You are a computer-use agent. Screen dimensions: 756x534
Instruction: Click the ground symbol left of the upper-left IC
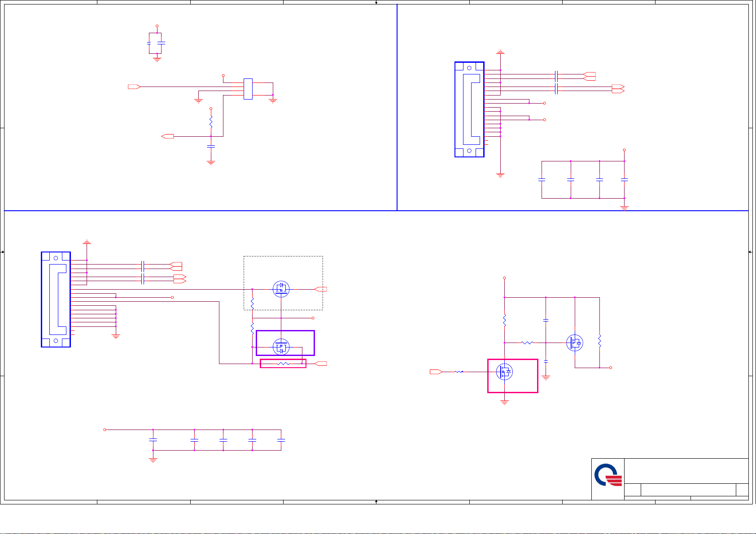point(198,101)
